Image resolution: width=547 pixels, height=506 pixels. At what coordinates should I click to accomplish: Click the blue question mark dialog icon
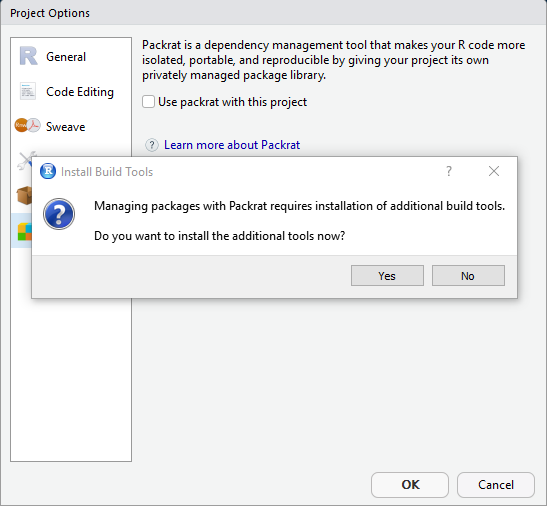(x=59, y=214)
